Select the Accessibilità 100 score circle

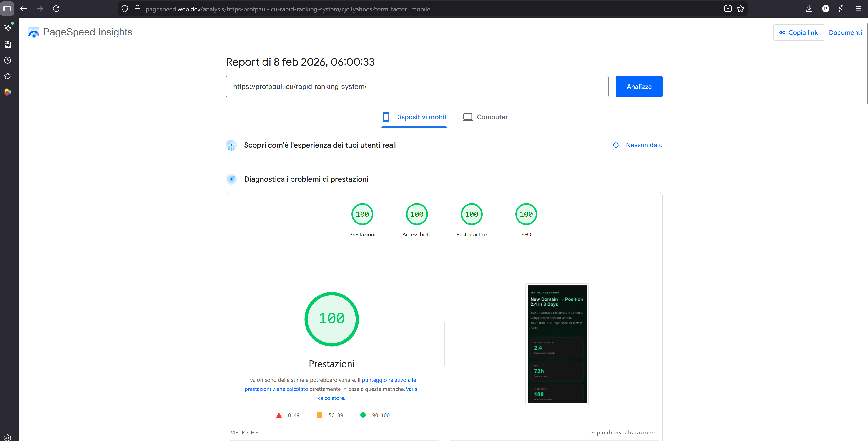(417, 214)
